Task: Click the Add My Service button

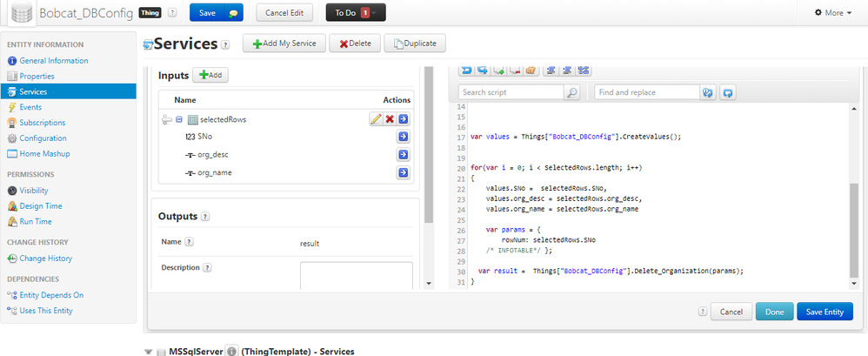Action: [x=284, y=44]
